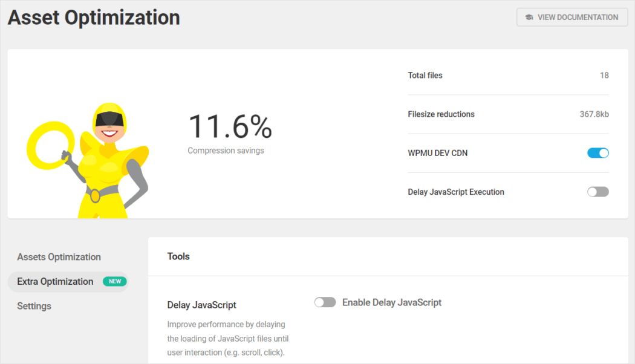The image size is (635, 364).
Task: Click the Asset Optimization page title
Action: point(94,18)
